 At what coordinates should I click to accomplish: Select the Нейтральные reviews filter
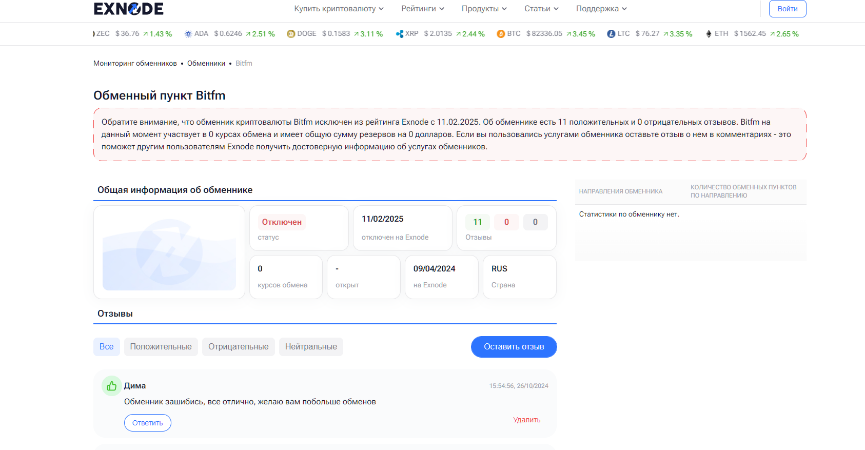coord(311,347)
